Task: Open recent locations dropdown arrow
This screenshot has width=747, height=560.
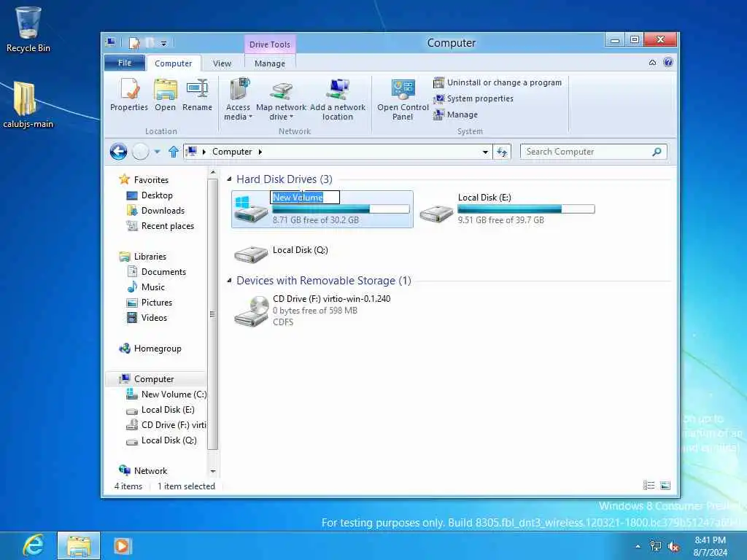Action: [x=158, y=152]
